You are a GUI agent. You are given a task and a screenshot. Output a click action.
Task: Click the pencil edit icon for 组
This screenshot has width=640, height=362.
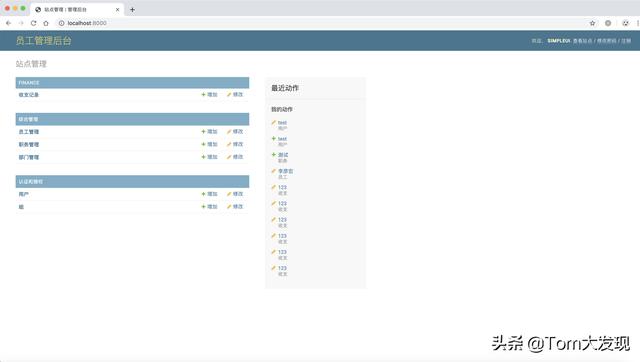click(229, 207)
